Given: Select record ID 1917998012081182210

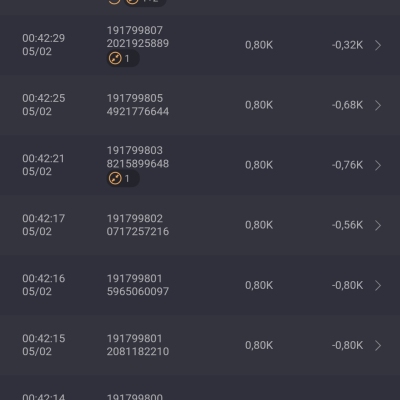Looking at the screenshot, I should point(138,345).
